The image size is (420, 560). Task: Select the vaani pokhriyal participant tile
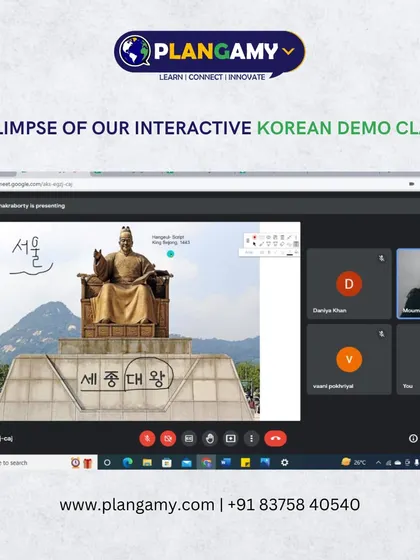pyautogui.click(x=349, y=359)
